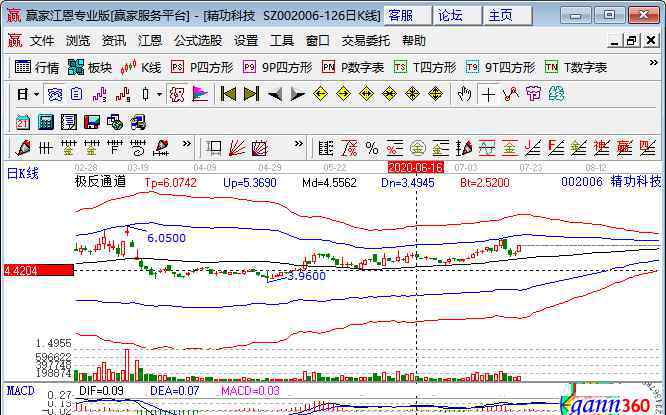Click the floppy disk save icon
This screenshot has width=666, height=415.
[x=92, y=122]
